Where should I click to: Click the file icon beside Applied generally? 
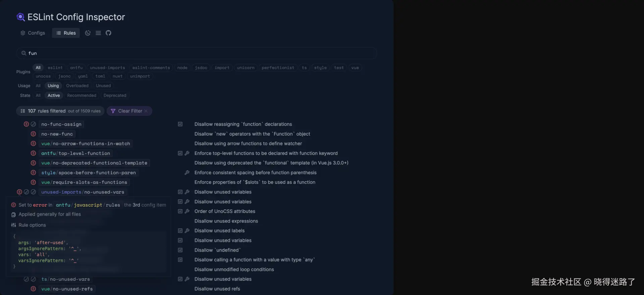(13, 214)
